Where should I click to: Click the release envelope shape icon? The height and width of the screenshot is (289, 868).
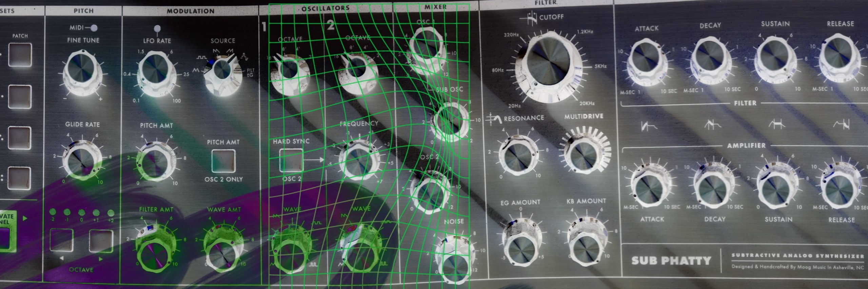click(x=841, y=125)
